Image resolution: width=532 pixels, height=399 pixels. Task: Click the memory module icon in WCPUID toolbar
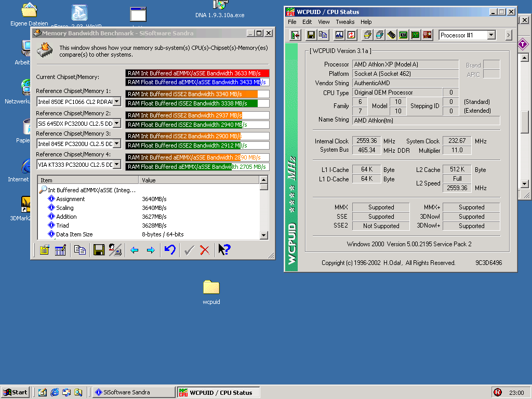[391, 35]
